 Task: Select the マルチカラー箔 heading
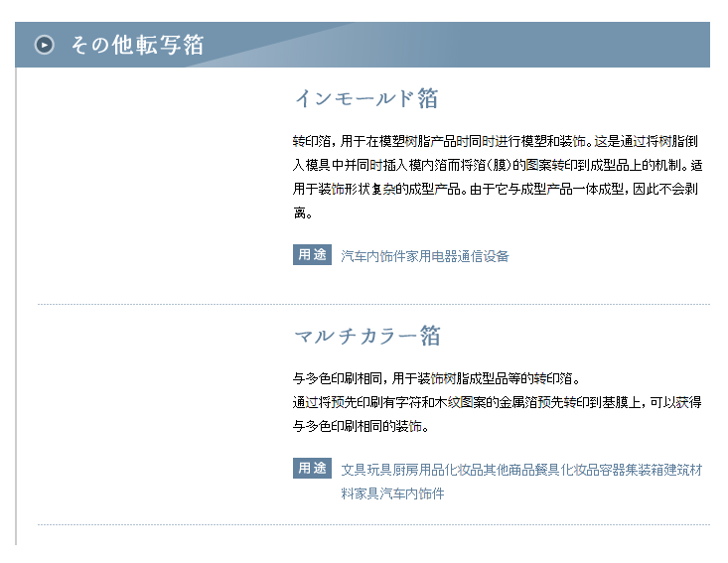(366, 336)
